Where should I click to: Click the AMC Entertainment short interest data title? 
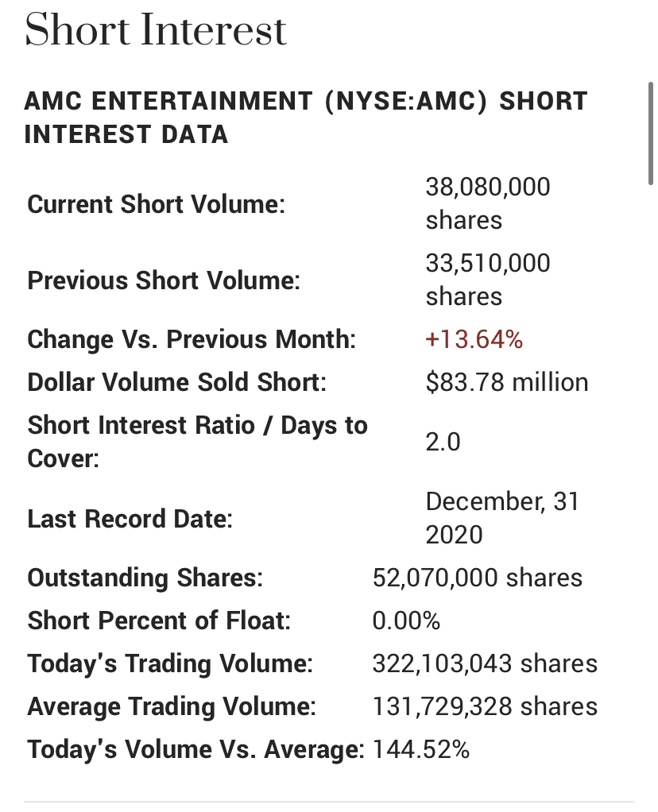tap(306, 118)
